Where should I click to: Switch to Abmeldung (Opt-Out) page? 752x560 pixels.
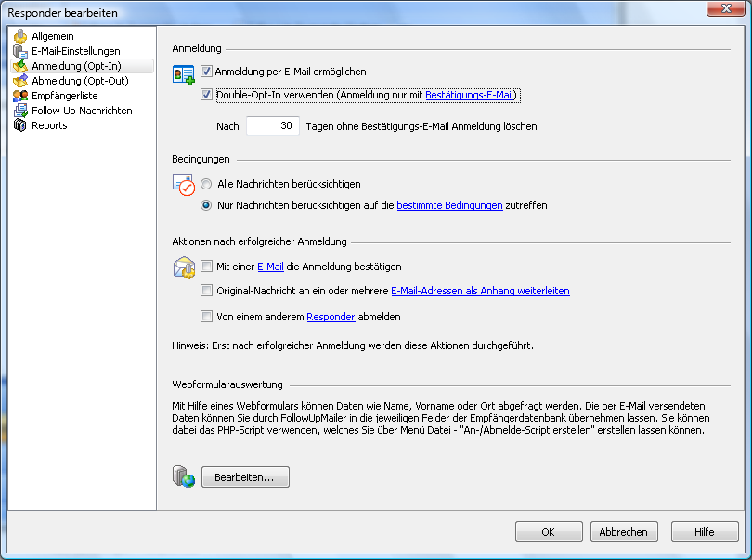[x=80, y=81]
